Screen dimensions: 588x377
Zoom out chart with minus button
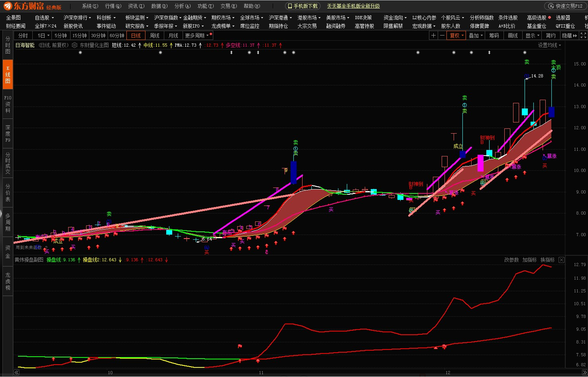442,36
